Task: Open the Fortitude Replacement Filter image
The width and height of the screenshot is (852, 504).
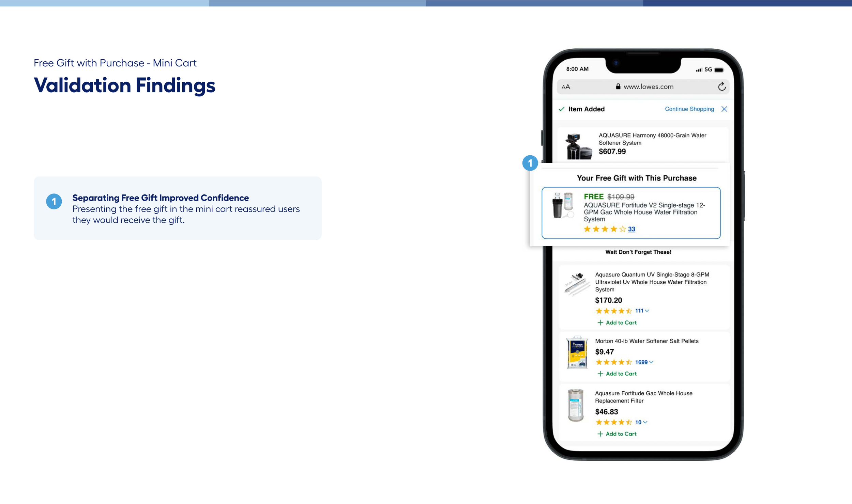Action: point(576,405)
